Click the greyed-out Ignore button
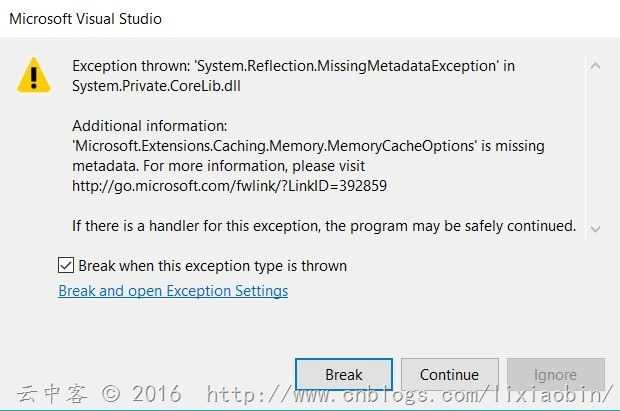 [x=556, y=375]
